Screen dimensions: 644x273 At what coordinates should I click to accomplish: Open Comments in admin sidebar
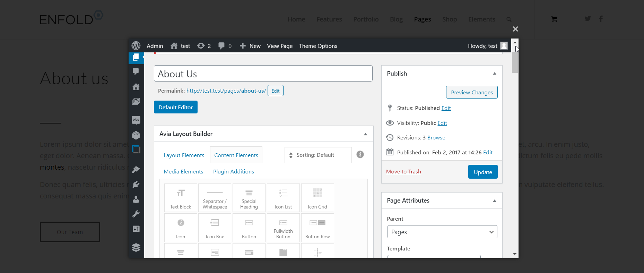(136, 71)
